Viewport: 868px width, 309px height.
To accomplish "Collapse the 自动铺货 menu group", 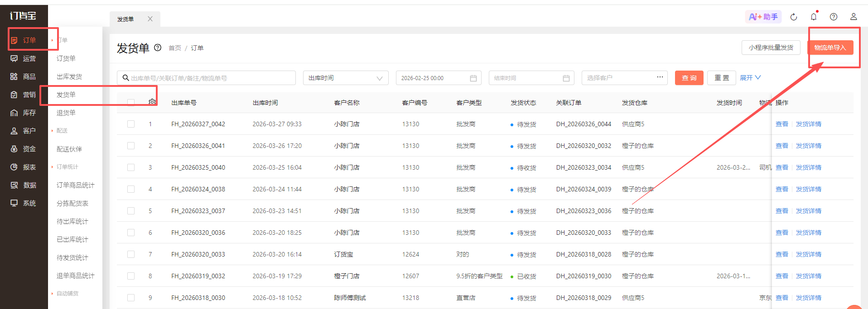I will click(65, 294).
